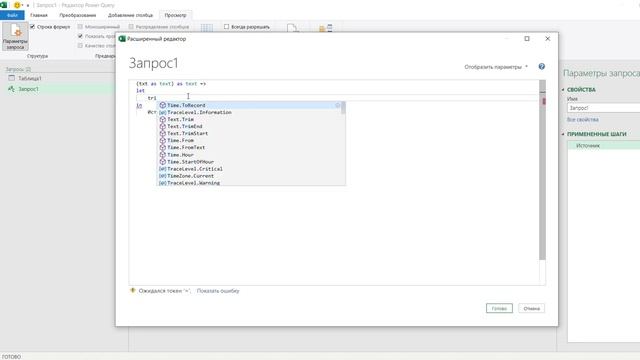Click the page document icon in the ribbon
This screenshot has height=360, width=640.
(x=292, y=28)
